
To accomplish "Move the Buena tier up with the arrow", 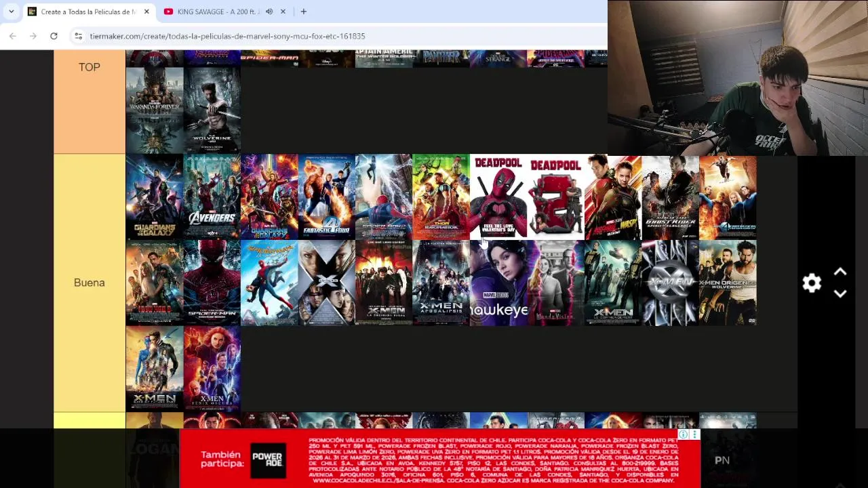I will 840,272.
